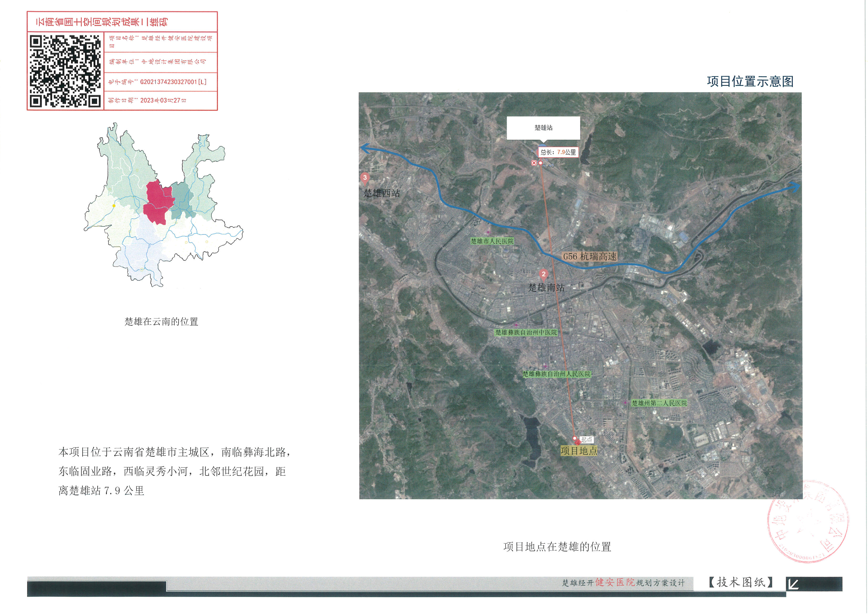Click the red pin at 项目地点

(577, 442)
